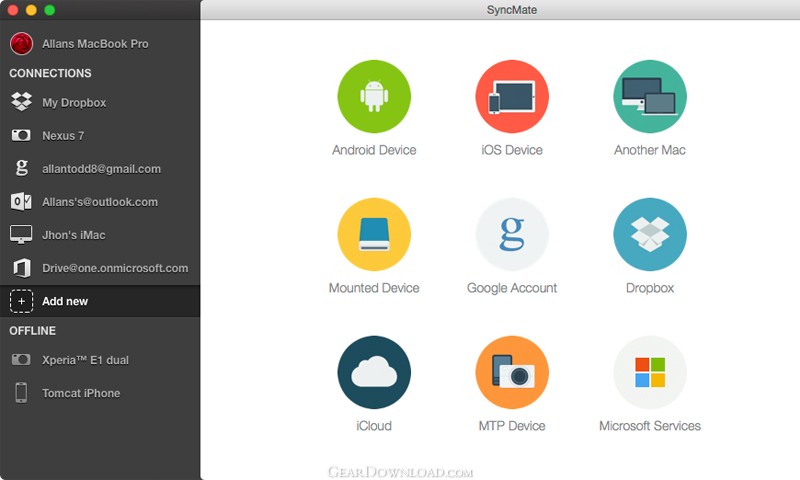
Task: Select Drive@one.onmicrosoft.com connection
Action: pyautogui.click(x=100, y=268)
